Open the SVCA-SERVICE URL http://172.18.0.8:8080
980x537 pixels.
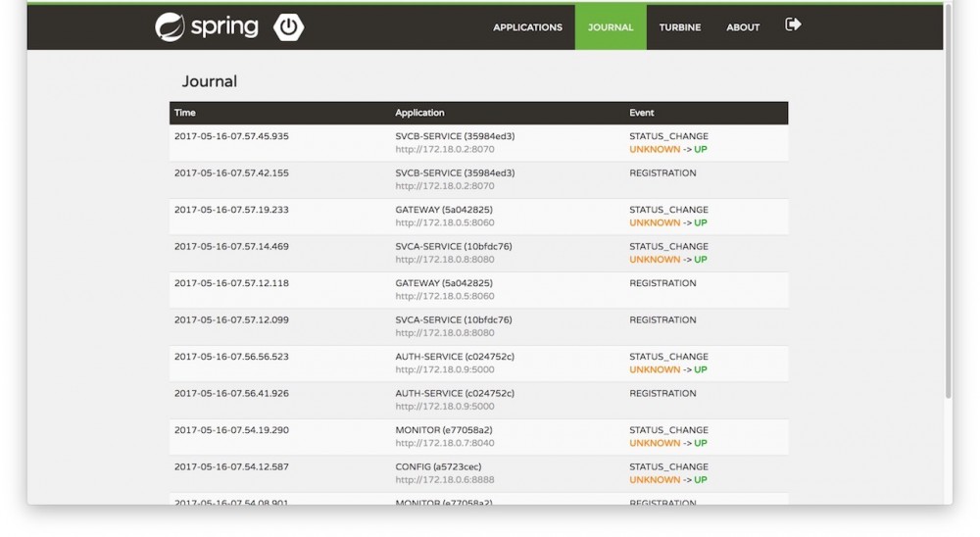click(x=445, y=260)
